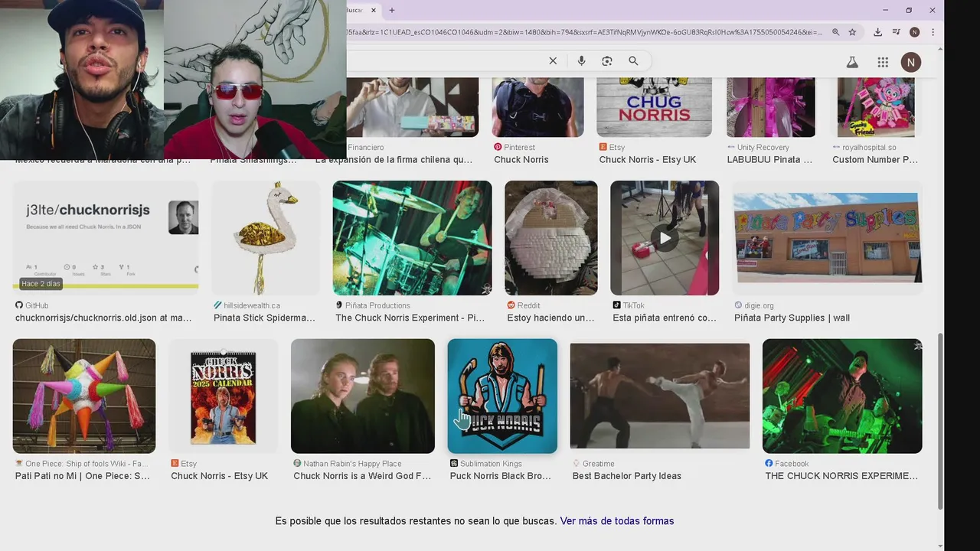Click the royalhospital.so source label
This screenshot has height=551, width=980.
864,148
